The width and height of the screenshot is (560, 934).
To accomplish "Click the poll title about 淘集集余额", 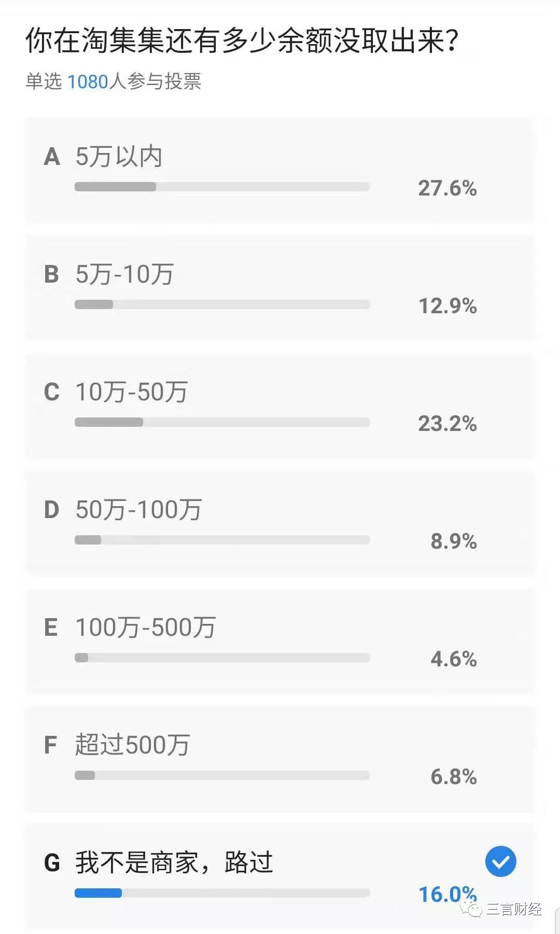I will pos(242,40).
